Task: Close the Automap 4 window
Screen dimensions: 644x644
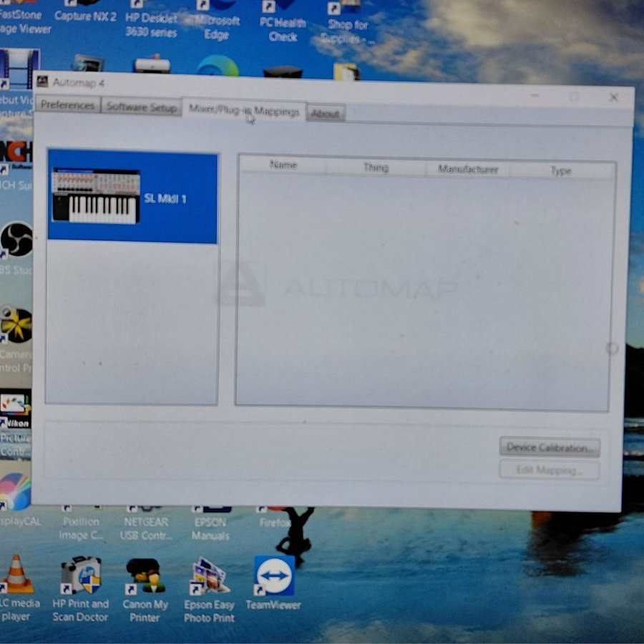Action: point(613,97)
